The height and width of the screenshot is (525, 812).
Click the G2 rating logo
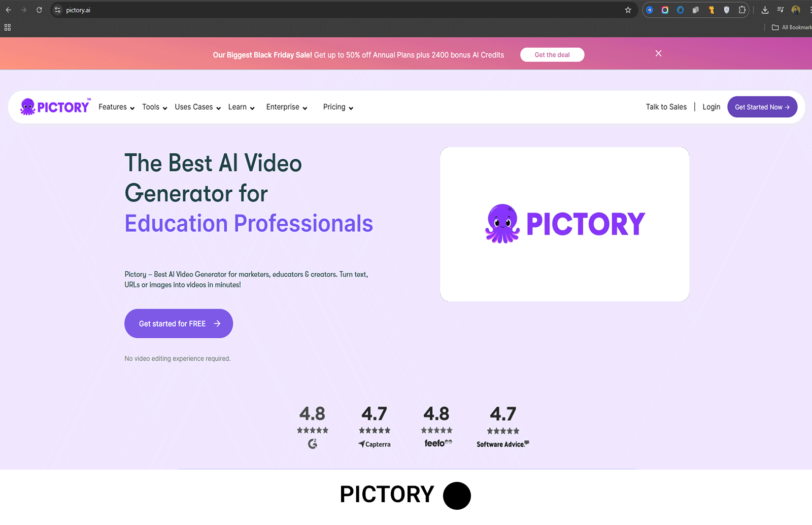coord(313,444)
